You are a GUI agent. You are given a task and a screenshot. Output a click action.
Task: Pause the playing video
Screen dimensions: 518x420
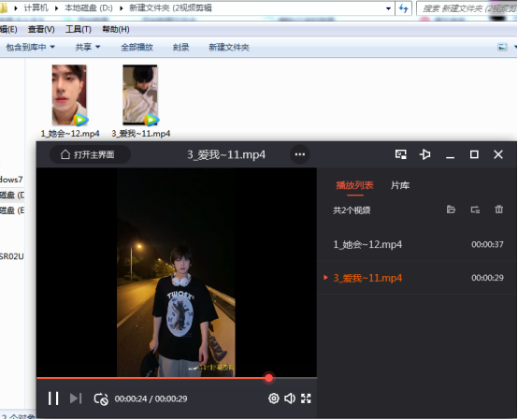pyautogui.click(x=53, y=398)
